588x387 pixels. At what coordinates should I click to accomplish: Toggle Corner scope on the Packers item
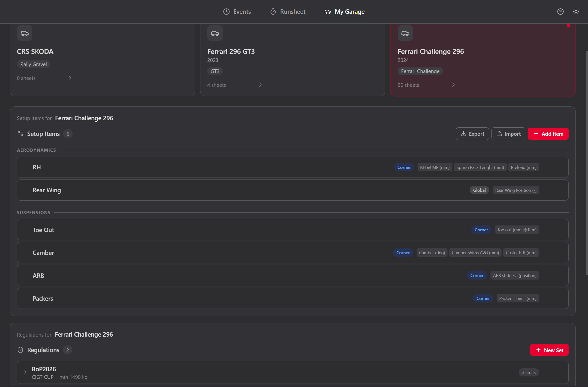pos(483,298)
